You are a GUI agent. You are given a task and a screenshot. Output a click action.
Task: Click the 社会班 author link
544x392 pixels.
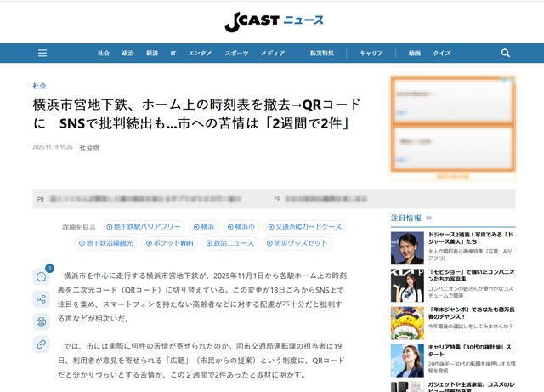pos(89,147)
